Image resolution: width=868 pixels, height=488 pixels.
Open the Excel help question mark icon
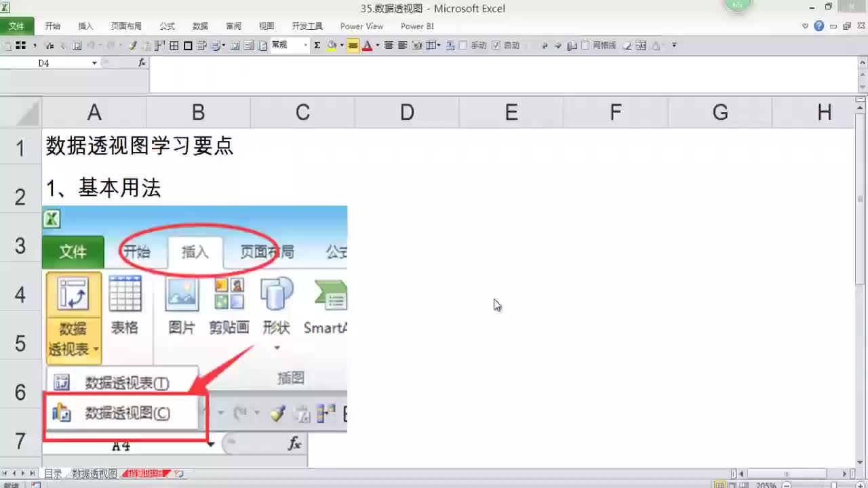pyautogui.click(x=819, y=26)
